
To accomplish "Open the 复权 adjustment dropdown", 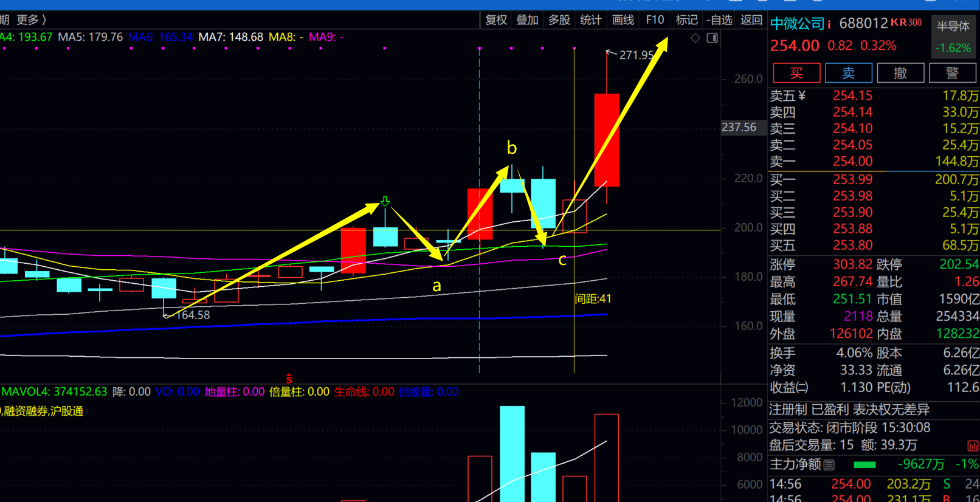I will pos(496,20).
